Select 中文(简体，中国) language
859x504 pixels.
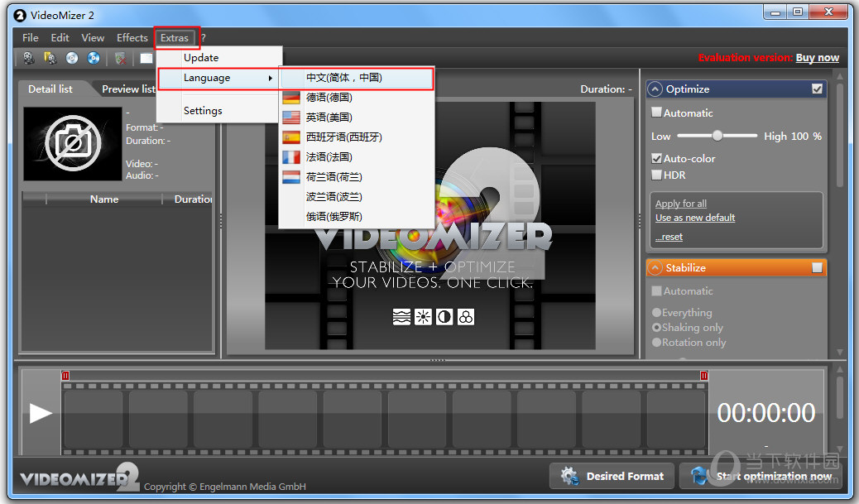pos(357,78)
